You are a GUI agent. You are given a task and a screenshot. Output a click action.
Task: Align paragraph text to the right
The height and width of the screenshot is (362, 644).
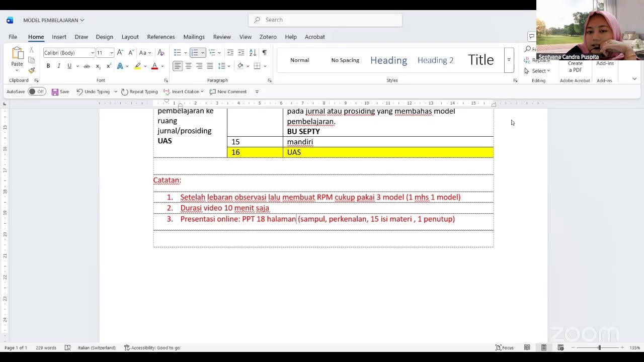[x=199, y=66]
